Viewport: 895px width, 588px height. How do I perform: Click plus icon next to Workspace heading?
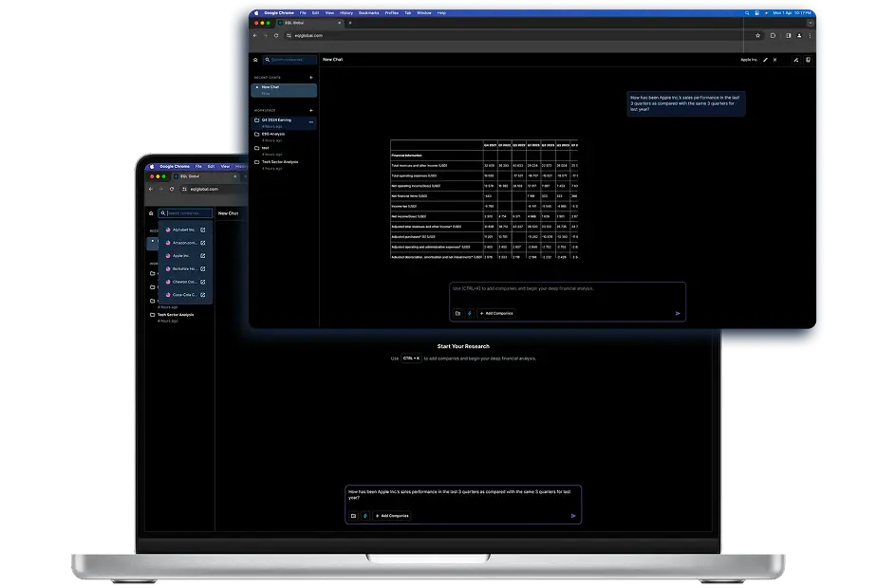311,110
